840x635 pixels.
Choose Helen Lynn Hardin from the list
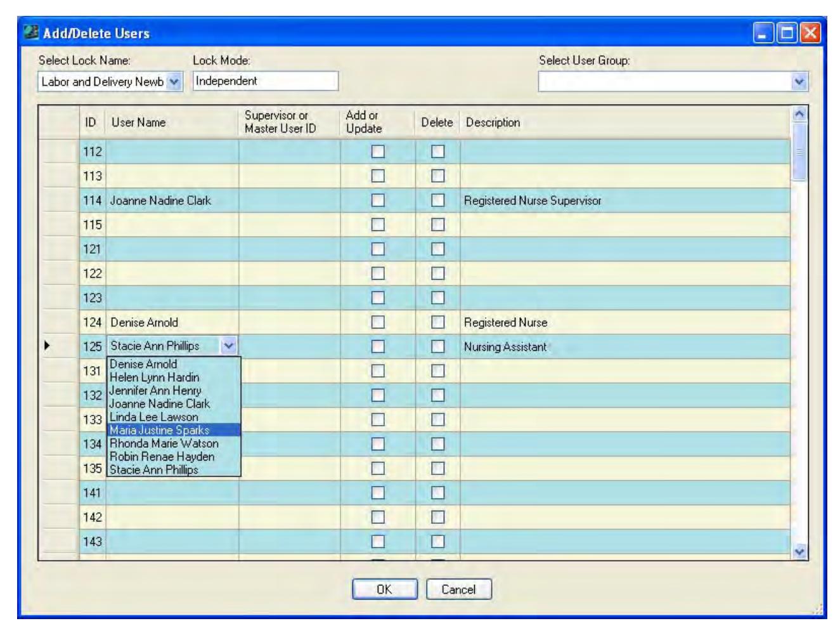click(x=173, y=377)
